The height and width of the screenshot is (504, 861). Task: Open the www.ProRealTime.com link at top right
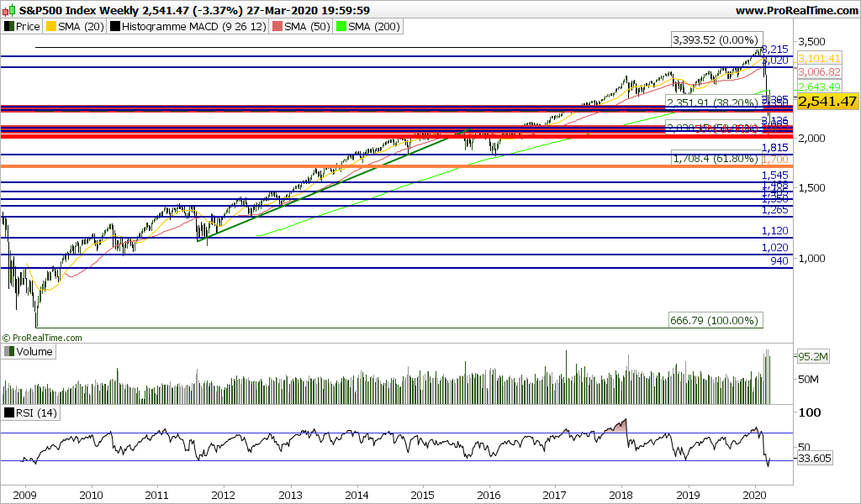tap(796, 10)
